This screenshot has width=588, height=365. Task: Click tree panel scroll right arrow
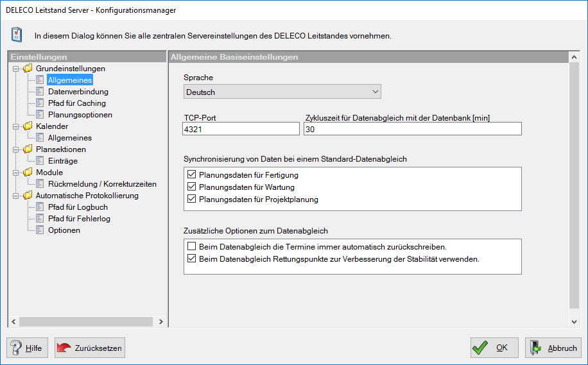[x=161, y=321]
